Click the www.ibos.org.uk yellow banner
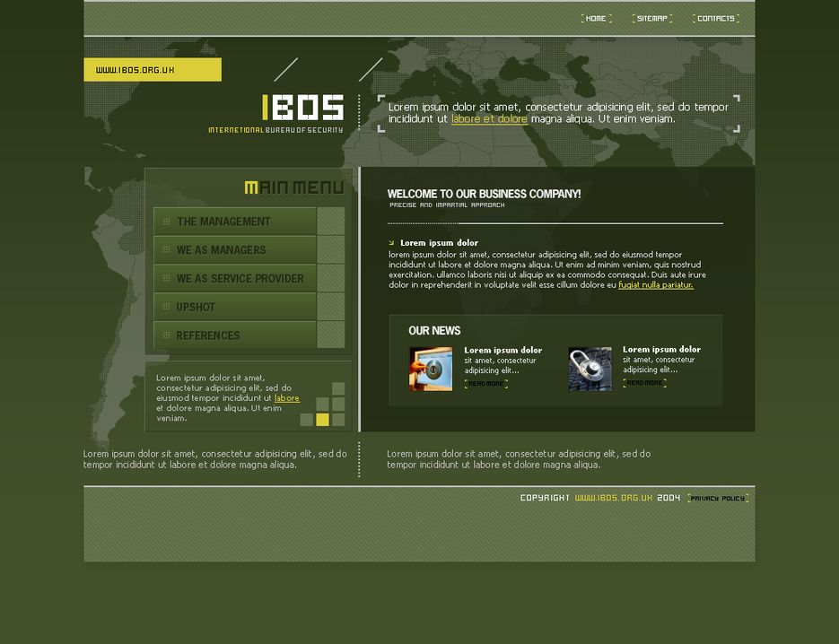This screenshot has width=839, height=644. click(153, 70)
